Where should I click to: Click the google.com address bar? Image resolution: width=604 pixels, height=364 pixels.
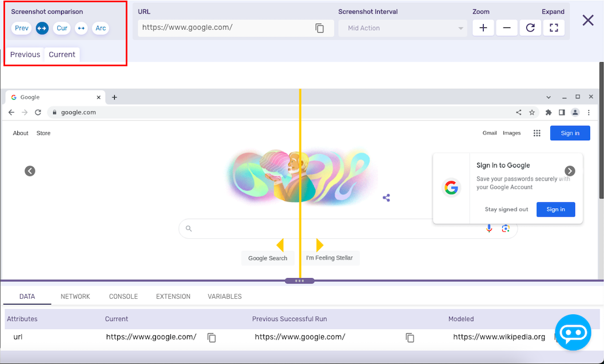coord(293,113)
